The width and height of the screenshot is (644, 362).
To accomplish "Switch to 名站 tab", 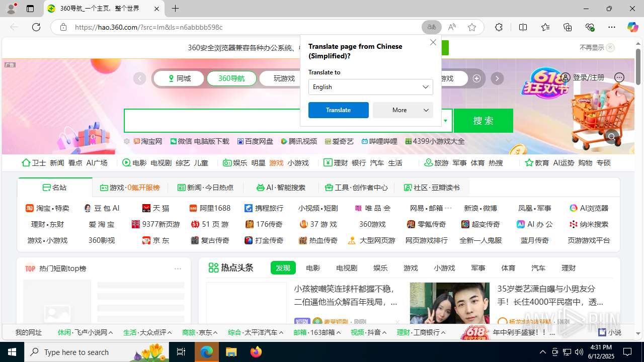I will (55, 188).
